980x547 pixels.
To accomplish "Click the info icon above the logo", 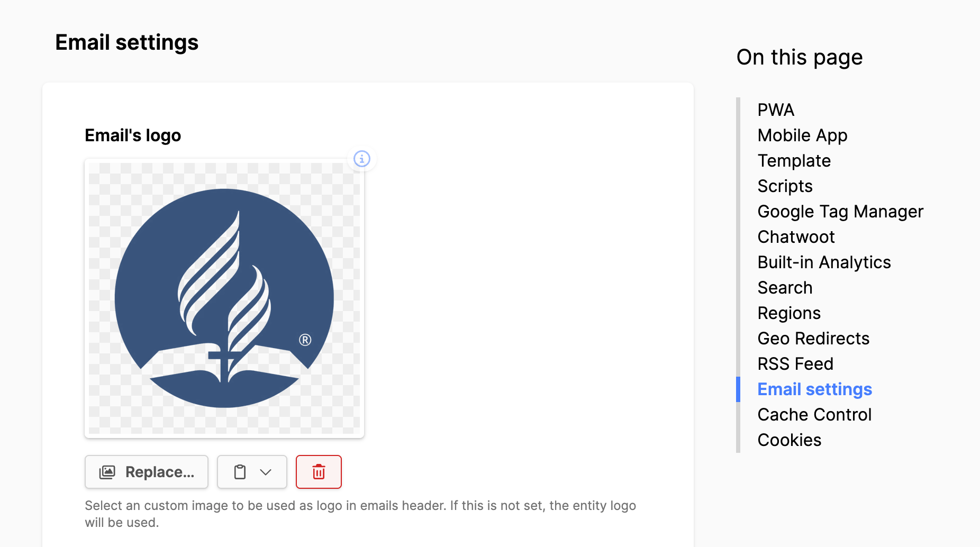I will click(362, 159).
